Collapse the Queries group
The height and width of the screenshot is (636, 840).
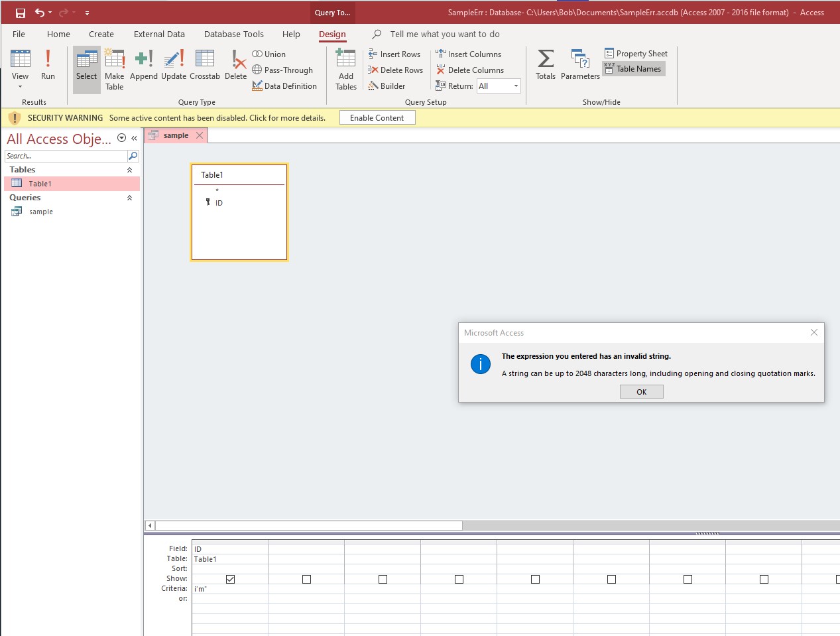[129, 198]
